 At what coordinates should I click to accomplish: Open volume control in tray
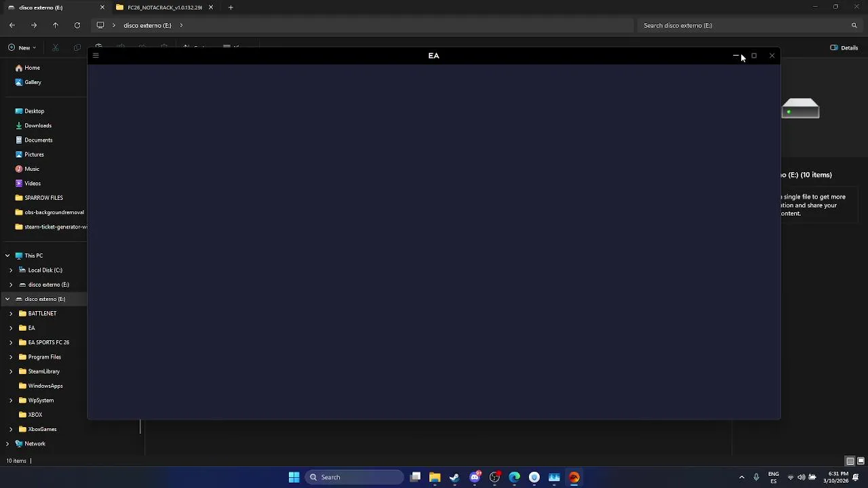(x=801, y=477)
